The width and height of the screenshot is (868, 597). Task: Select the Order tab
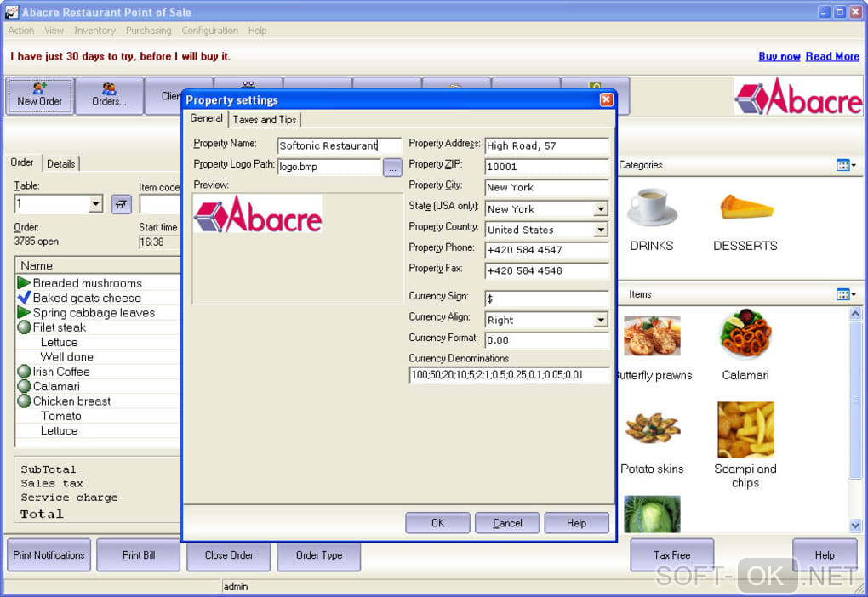(22, 162)
